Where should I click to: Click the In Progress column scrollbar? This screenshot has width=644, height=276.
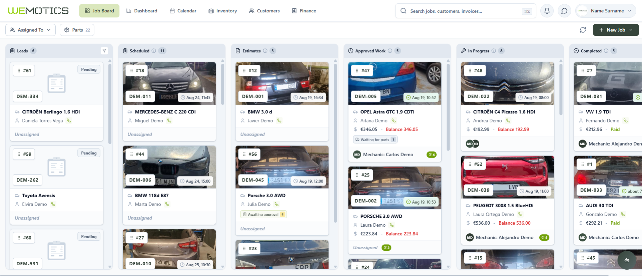tap(560, 89)
